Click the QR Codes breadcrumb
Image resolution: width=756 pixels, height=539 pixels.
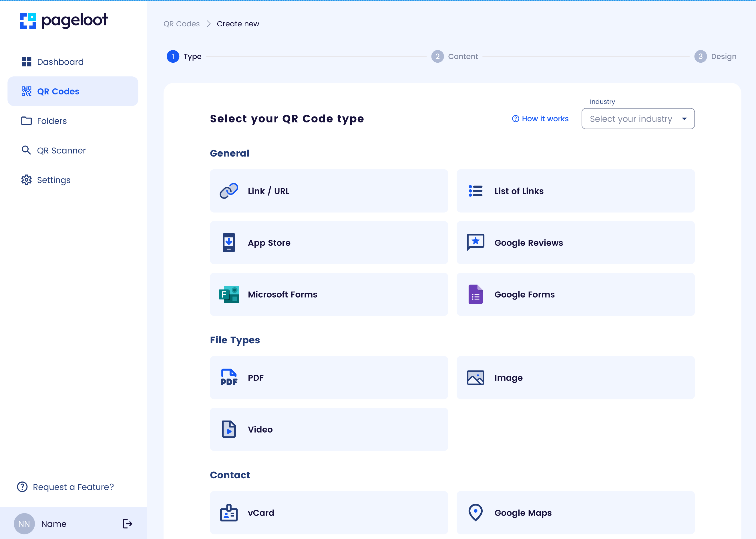[x=182, y=24]
